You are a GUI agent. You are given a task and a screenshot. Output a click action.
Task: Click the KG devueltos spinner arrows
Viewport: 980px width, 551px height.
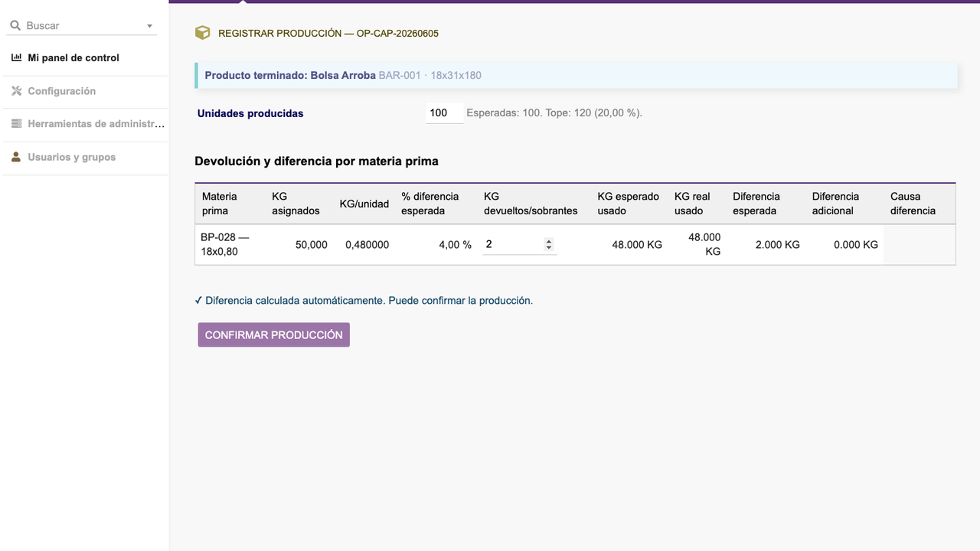(549, 244)
